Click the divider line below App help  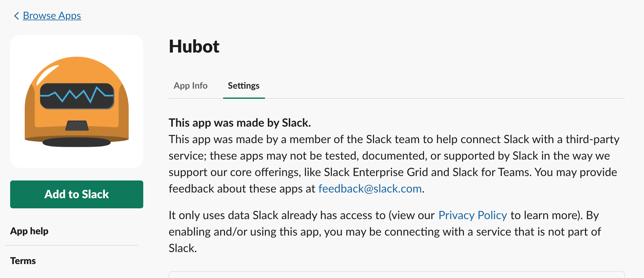(72, 245)
